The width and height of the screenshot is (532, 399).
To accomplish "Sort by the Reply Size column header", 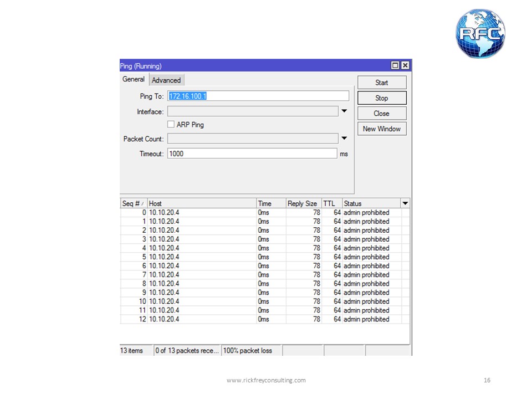I will 304,203.
